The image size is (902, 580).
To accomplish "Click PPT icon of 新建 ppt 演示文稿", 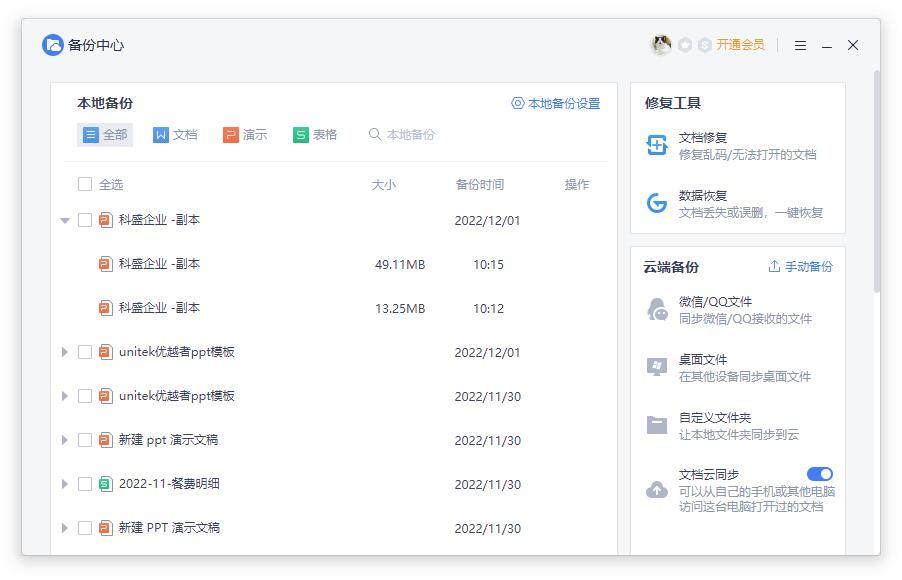I will coord(105,440).
